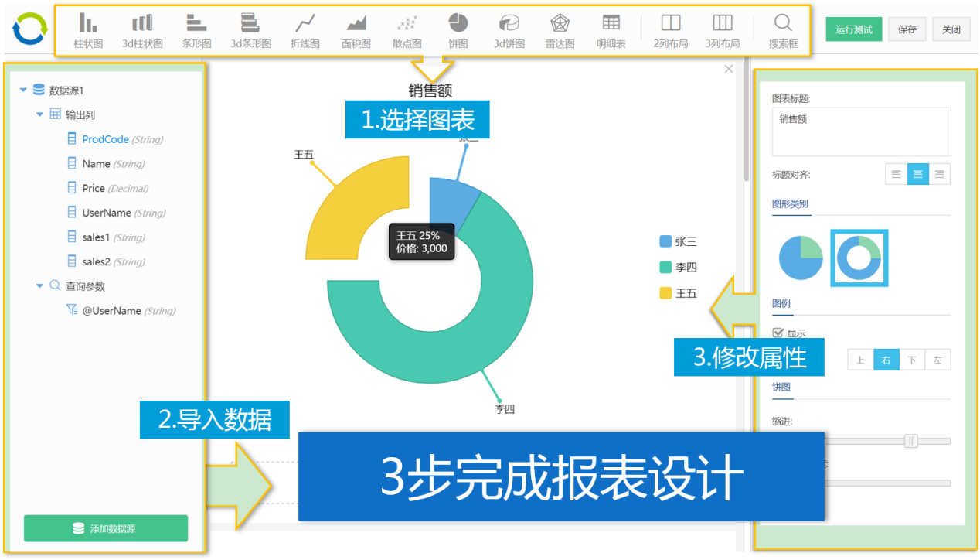Viewport: 980px width, 560px height.
Task: Set legend position to 下
Action: pyautogui.click(x=912, y=360)
